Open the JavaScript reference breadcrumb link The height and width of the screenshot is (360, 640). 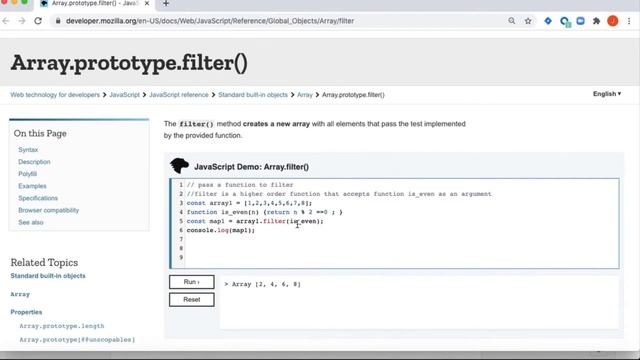click(x=179, y=95)
